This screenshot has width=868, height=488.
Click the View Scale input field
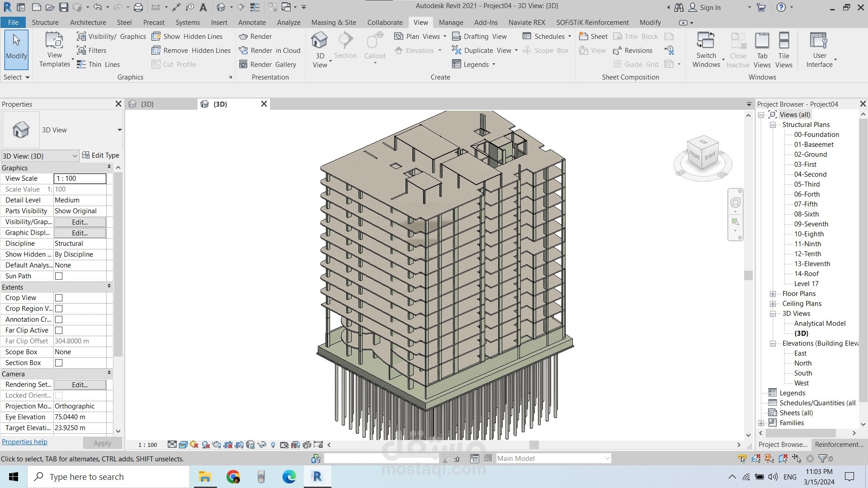pos(80,178)
